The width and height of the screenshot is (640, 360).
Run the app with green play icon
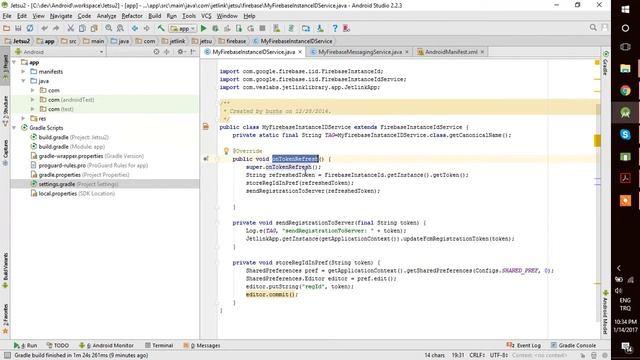pyautogui.click(x=203, y=28)
